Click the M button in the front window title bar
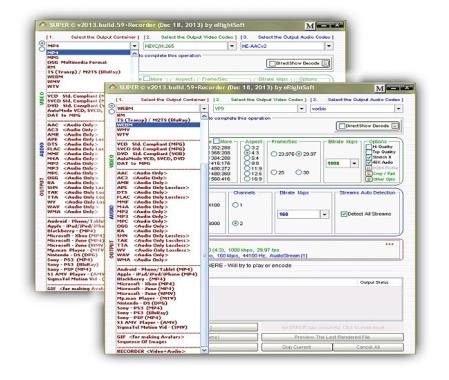The height and width of the screenshot is (380, 449). 380,89
